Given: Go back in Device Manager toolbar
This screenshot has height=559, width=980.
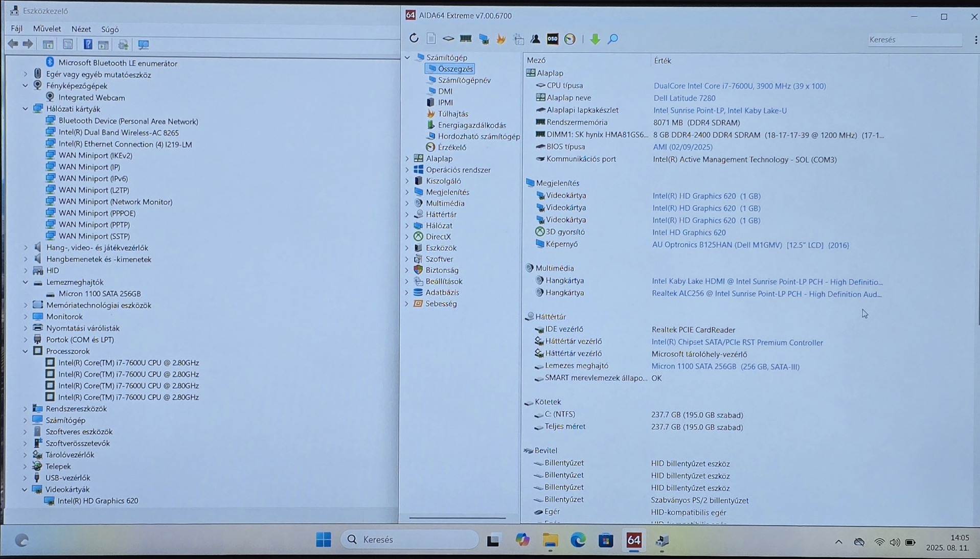Looking at the screenshot, I should point(13,44).
